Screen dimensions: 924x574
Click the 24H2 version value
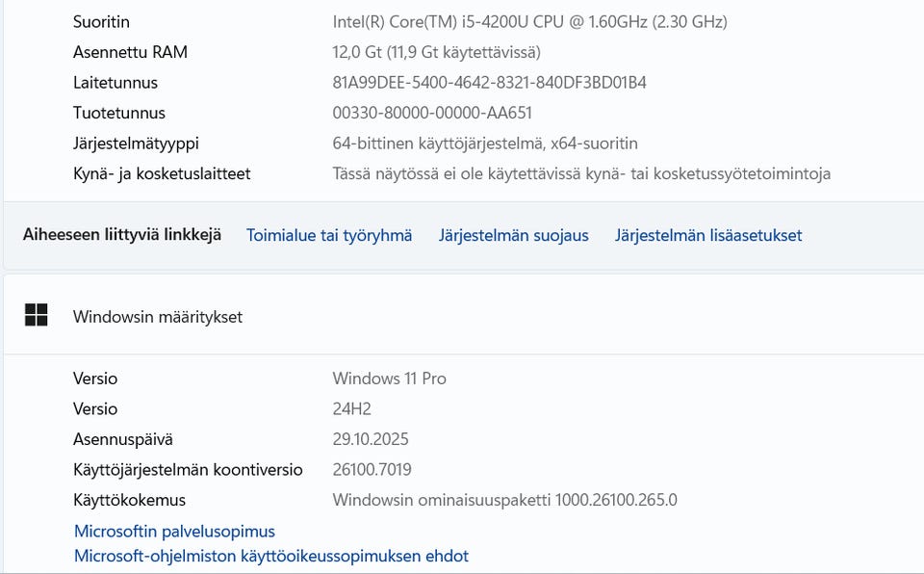pos(351,409)
